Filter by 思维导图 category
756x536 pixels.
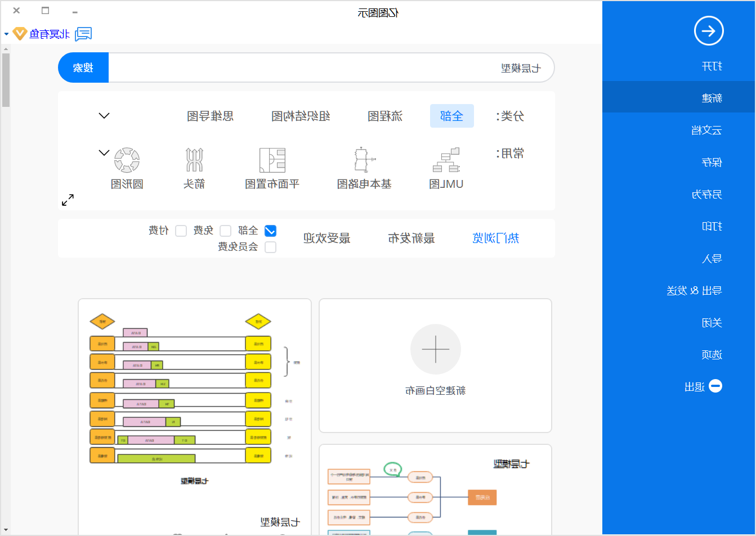(211, 116)
